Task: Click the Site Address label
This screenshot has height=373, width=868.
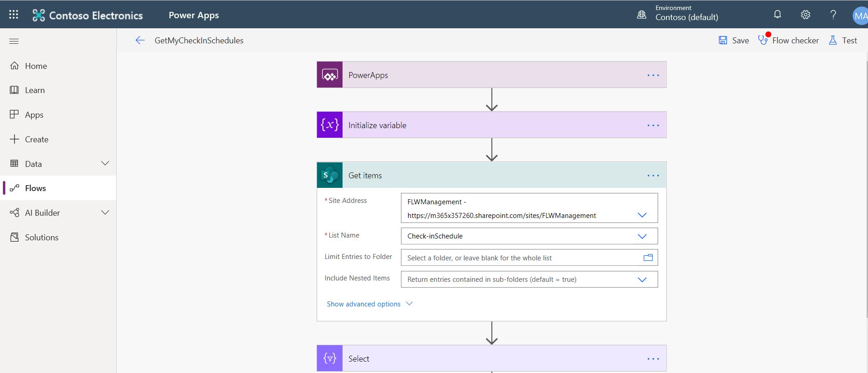Action: pyautogui.click(x=348, y=201)
